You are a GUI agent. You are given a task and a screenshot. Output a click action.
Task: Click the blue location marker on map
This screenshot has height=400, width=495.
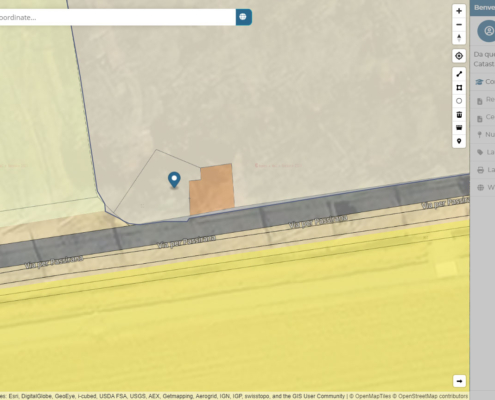(x=174, y=180)
